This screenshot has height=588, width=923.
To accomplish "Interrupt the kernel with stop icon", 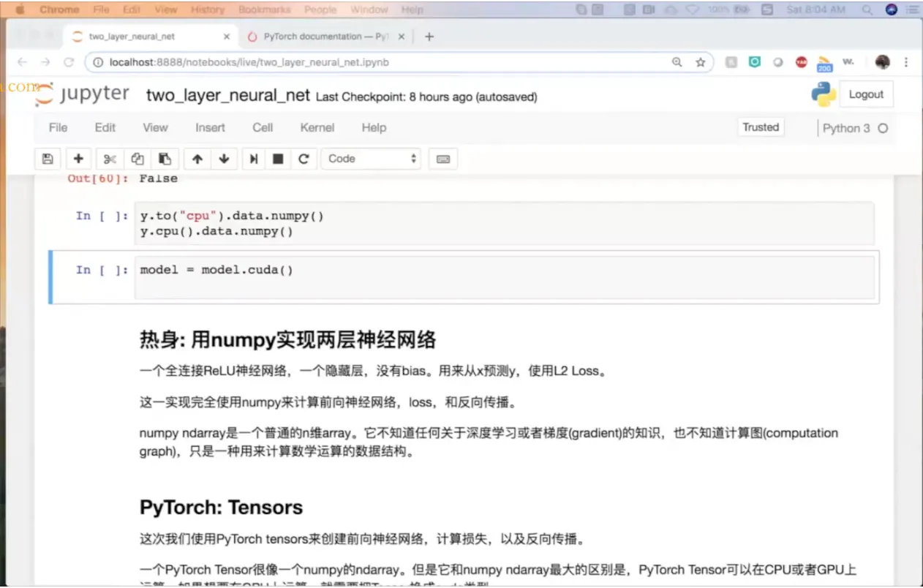I will (x=278, y=159).
